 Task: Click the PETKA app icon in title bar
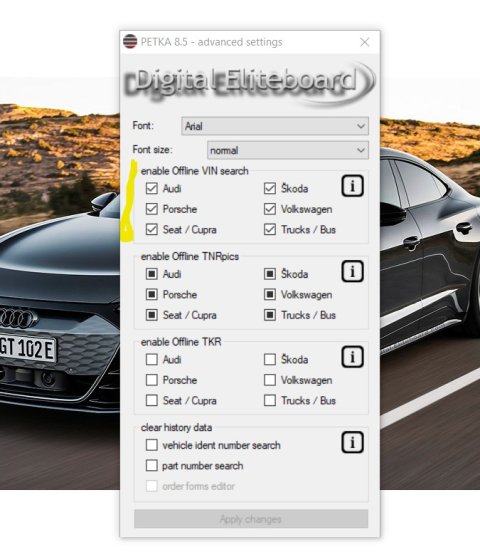(130, 42)
